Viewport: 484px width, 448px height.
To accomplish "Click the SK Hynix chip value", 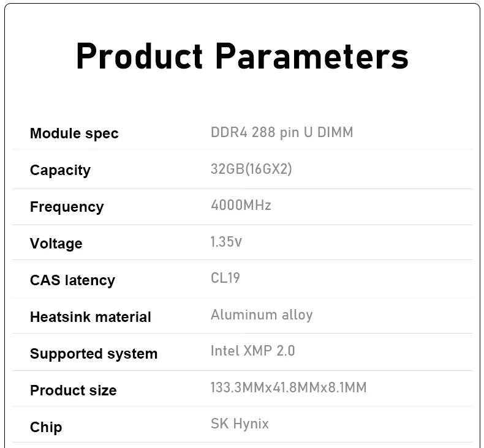I will tap(240, 424).
